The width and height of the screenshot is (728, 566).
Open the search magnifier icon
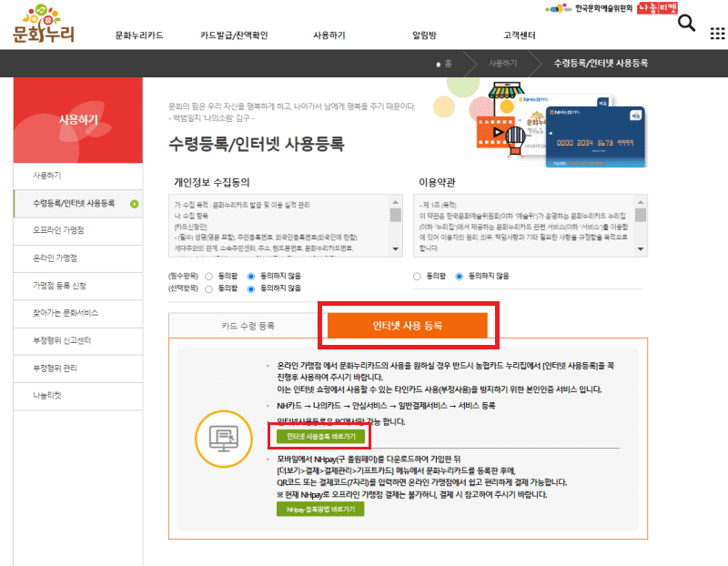686,23
